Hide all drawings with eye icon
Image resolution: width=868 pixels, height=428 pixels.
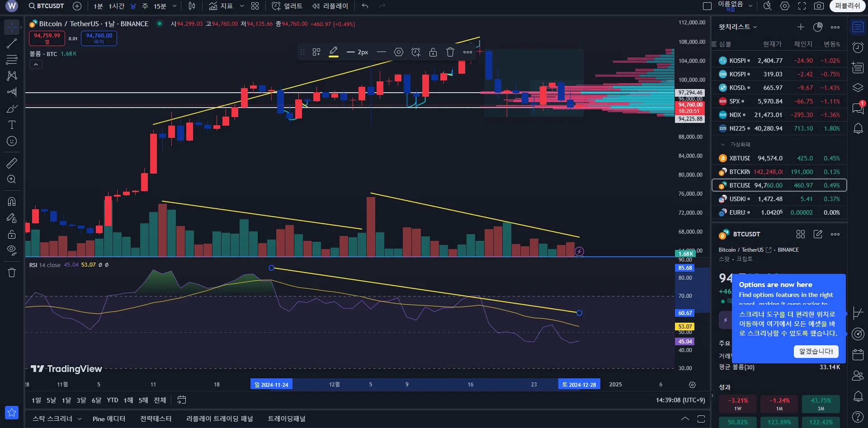tap(12, 250)
